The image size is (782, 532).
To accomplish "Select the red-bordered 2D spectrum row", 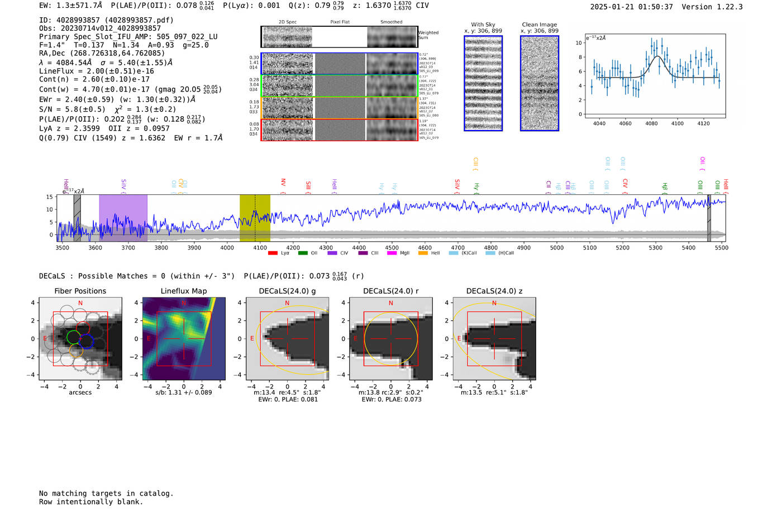I will click(340, 130).
